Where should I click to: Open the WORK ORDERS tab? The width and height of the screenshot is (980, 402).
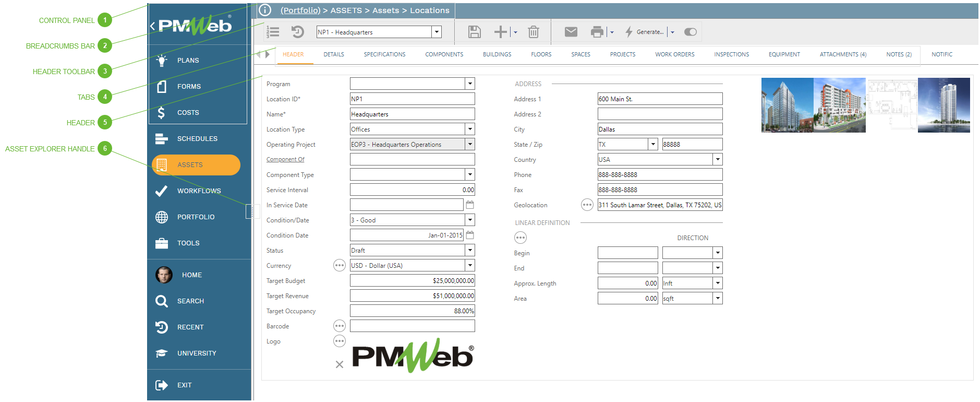(674, 54)
